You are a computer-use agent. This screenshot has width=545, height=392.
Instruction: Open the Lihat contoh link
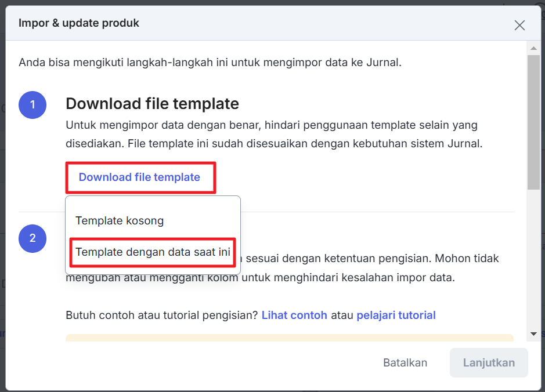(x=294, y=315)
